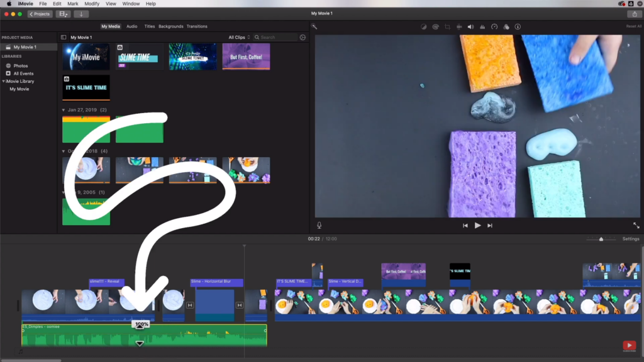Focus the clip Search field

275,37
